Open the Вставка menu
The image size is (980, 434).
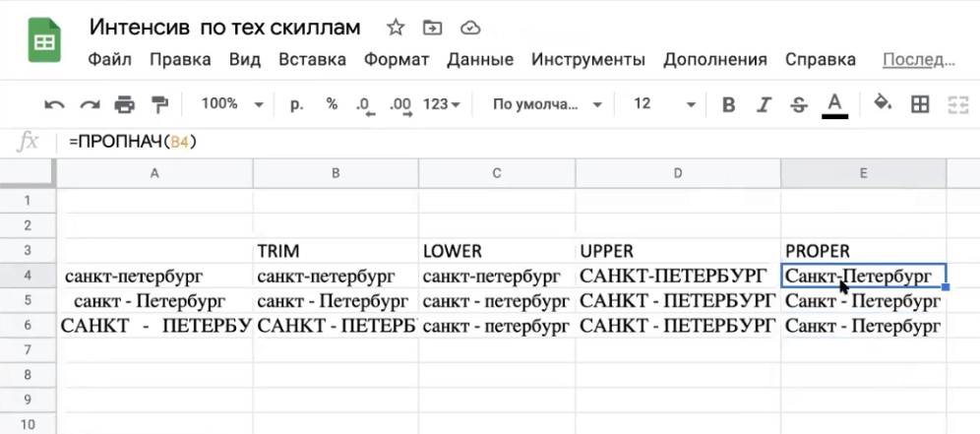[x=313, y=60]
